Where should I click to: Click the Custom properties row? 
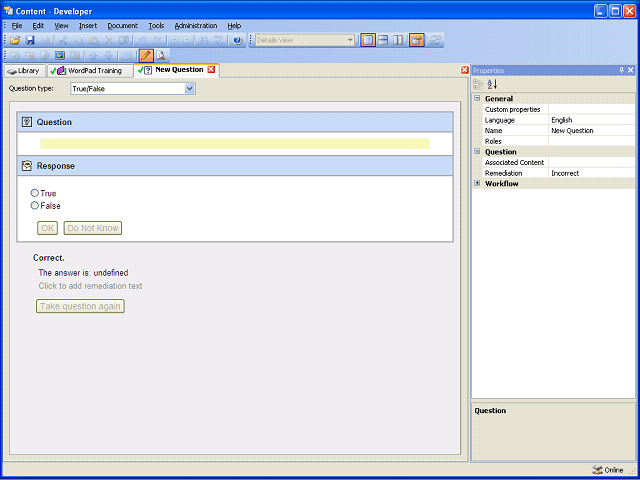click(x=558, y=109)
